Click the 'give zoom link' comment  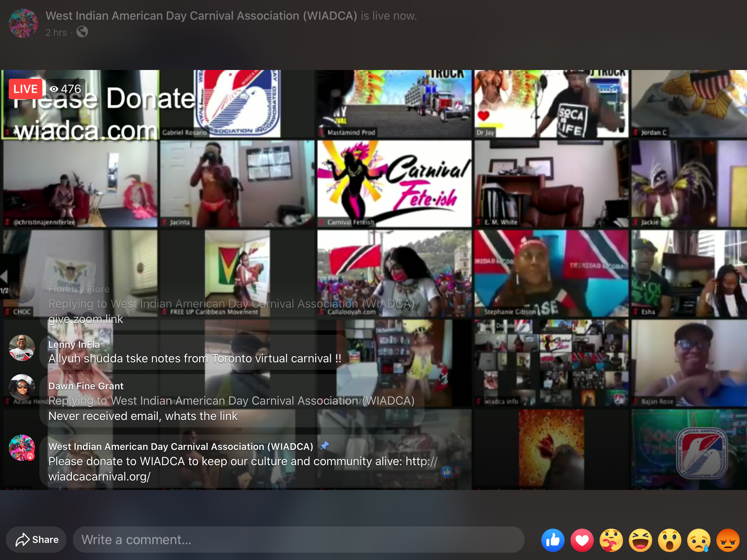click(x=86, y=319)
